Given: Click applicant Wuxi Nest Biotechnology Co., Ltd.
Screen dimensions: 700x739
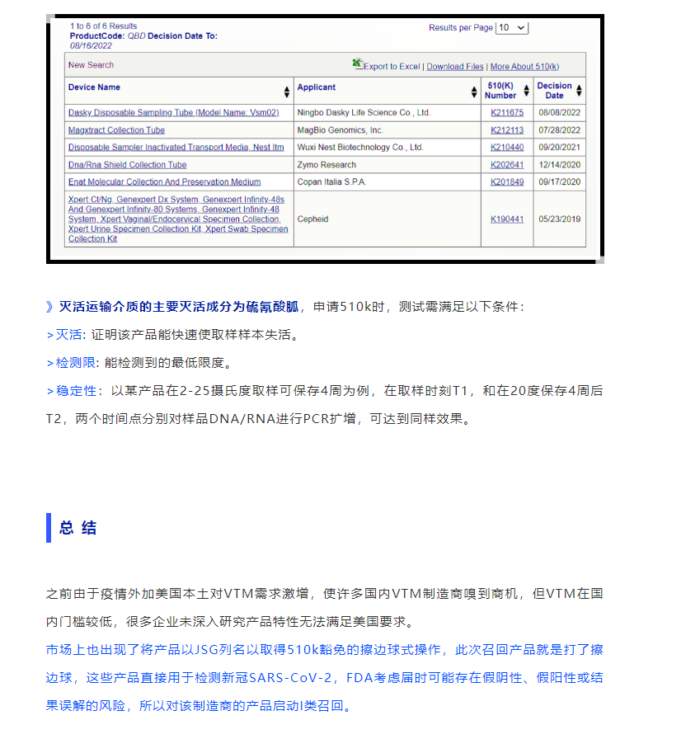Looking at the screenshot, I should (360, 147).
